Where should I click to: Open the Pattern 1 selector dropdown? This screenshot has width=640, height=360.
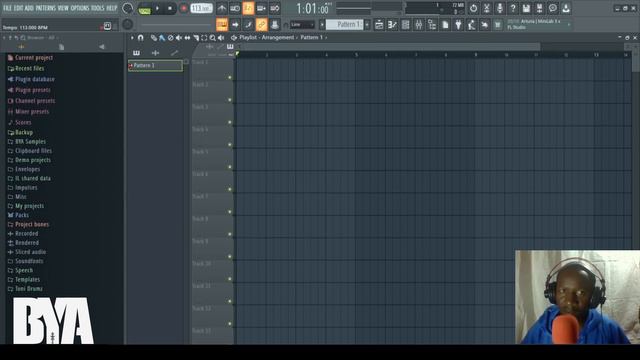pyautogui.click(x=345, y=25)
